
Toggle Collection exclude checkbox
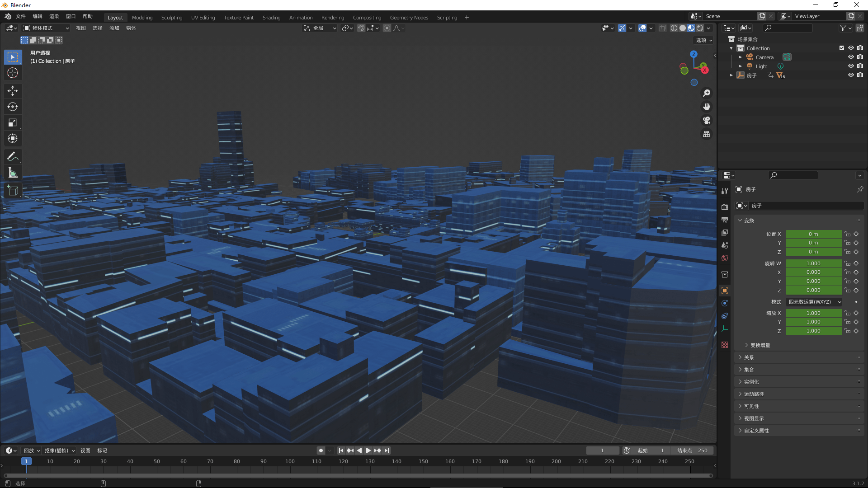842,48
